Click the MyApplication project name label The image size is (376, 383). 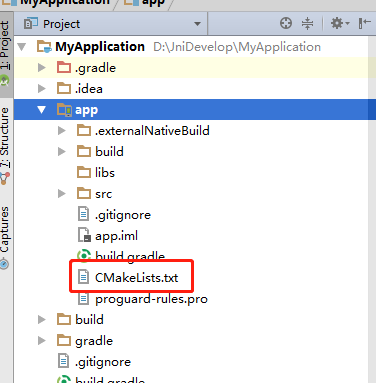click(100, 47)
